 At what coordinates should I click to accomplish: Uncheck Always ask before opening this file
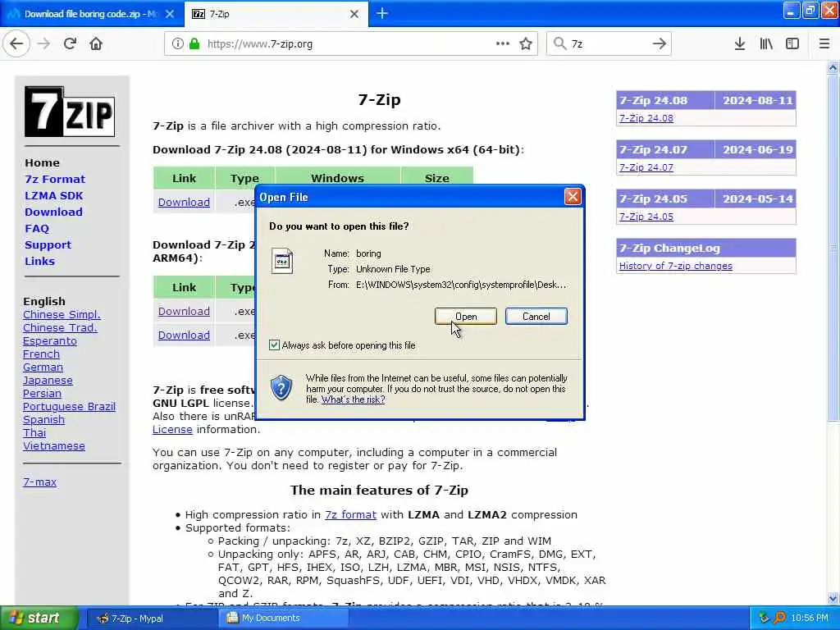click(274, 345)
